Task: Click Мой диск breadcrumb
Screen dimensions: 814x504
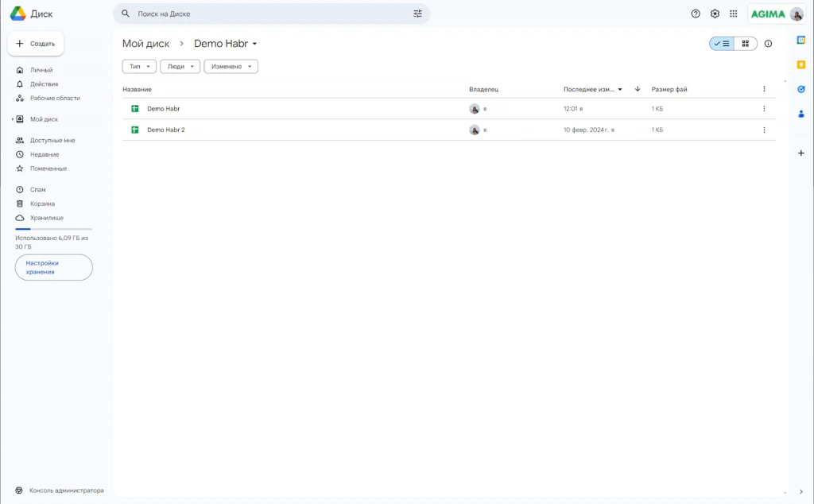Action: [146, 44]
